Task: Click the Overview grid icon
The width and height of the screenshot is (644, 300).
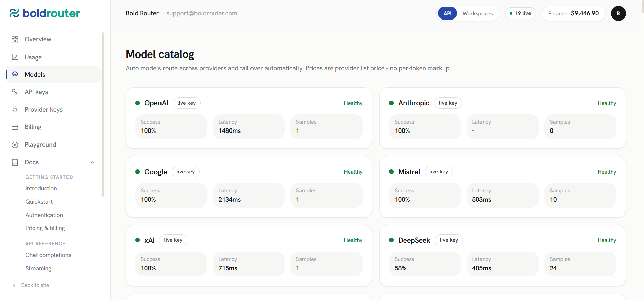Action: tap(15, 39)
